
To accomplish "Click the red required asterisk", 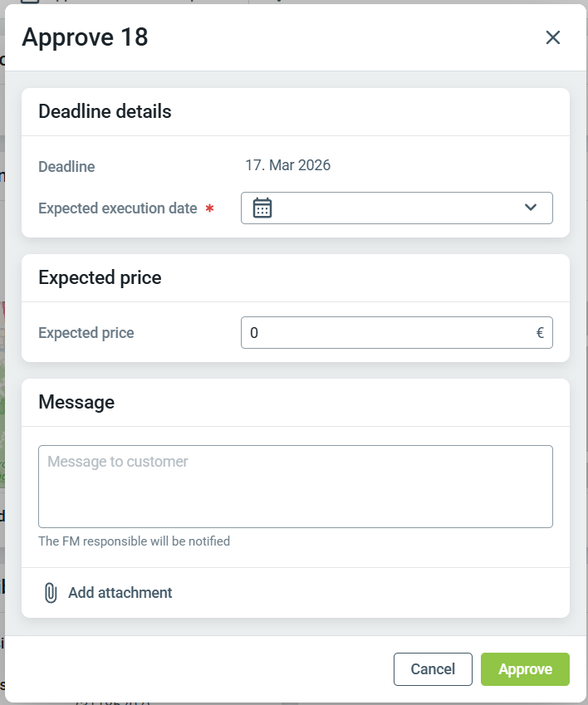I will [209, 209].
